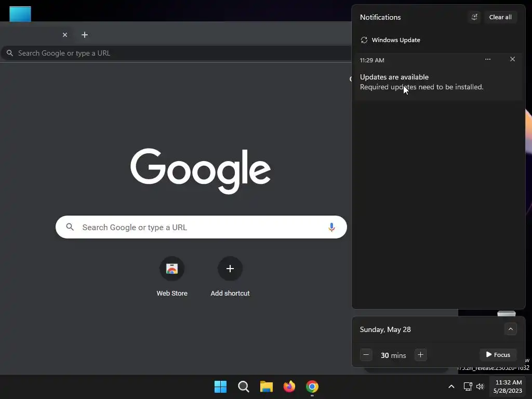Open the notification settings three-dots menu

coord(487,59)
